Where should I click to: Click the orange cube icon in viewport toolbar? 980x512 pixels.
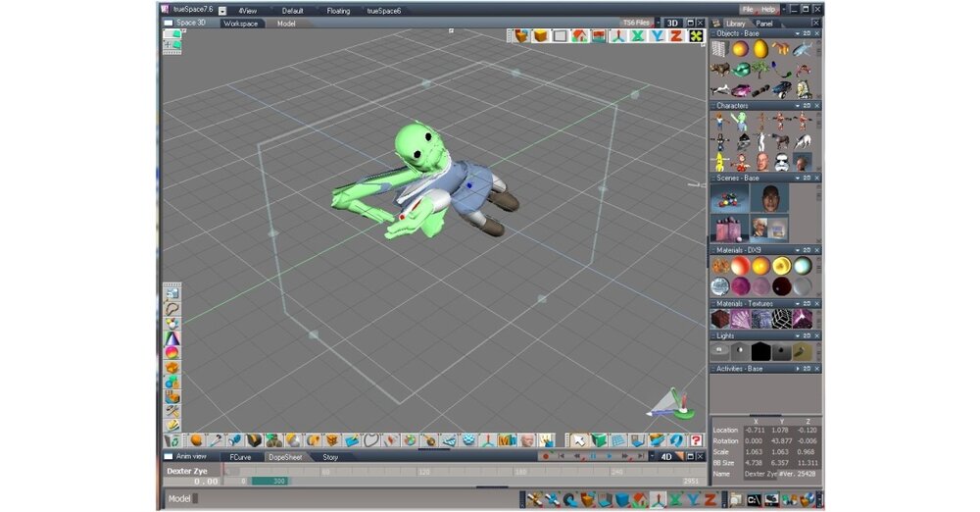[540, 36]
